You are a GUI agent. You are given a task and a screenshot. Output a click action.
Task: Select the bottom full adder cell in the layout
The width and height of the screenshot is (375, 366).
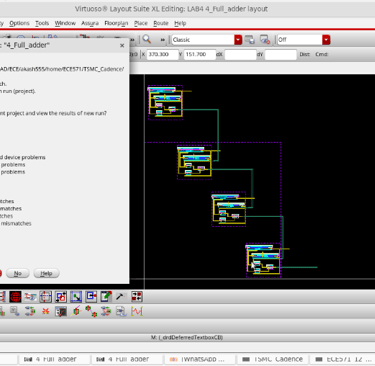pyautogui.click(x=263, y=260)
